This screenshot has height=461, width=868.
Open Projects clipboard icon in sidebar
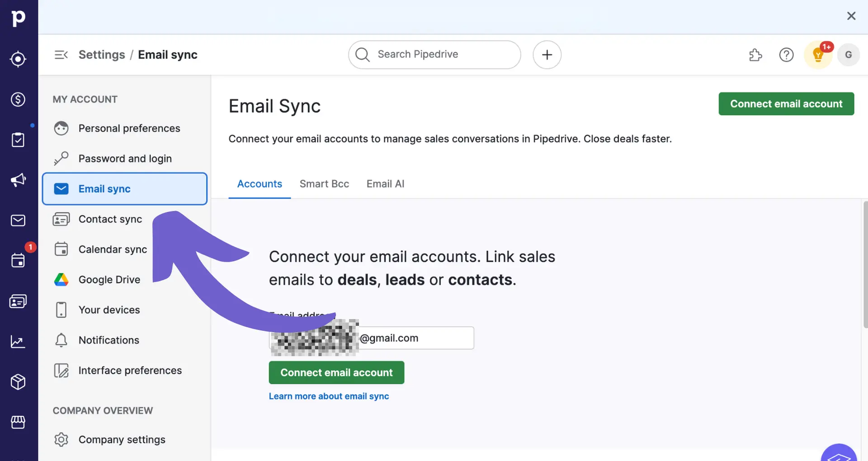click(x=18, y=140)
